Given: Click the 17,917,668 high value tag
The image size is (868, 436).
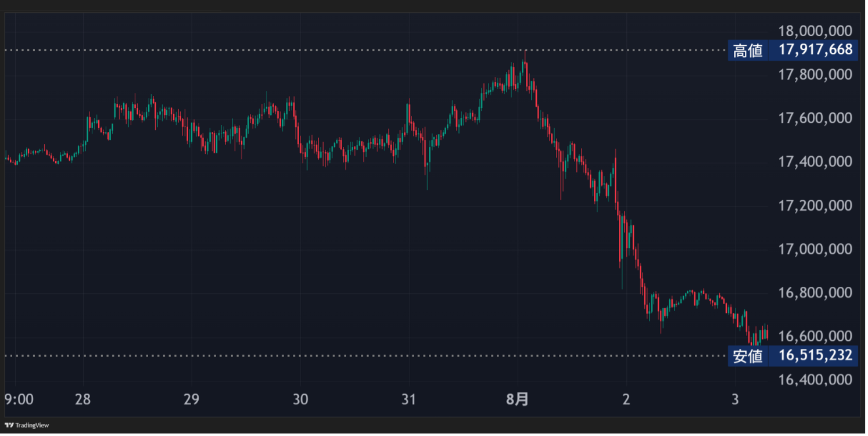Looking at the screenshot, I should 815,50.
